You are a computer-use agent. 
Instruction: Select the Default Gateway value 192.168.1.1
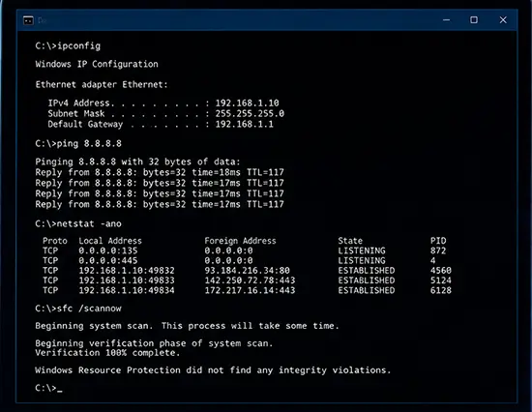coord(245,124)
